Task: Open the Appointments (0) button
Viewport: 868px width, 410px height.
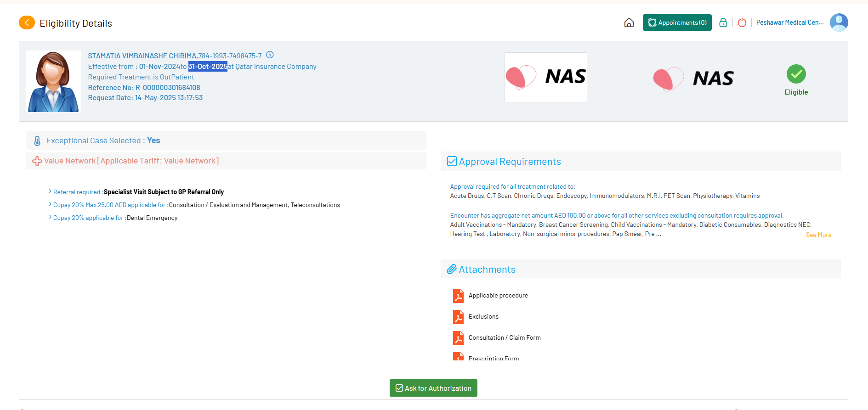Action: tap(677, 22)
